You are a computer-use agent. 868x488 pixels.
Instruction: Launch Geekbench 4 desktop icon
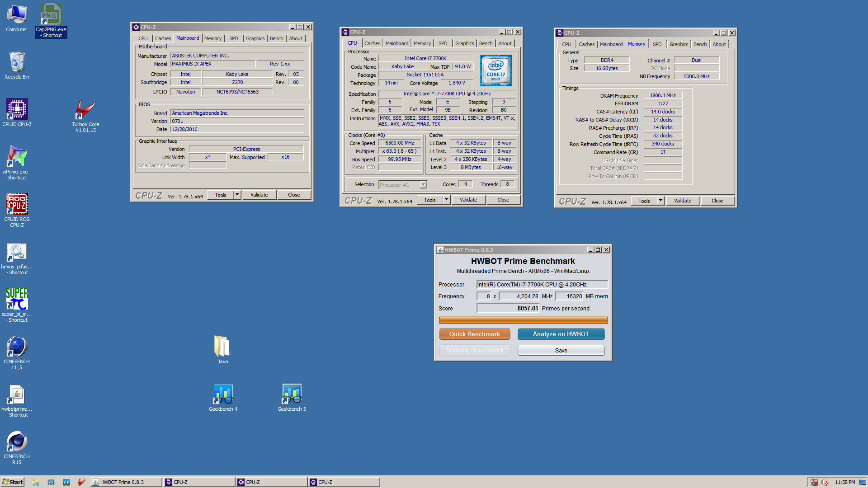coord(223,398)
